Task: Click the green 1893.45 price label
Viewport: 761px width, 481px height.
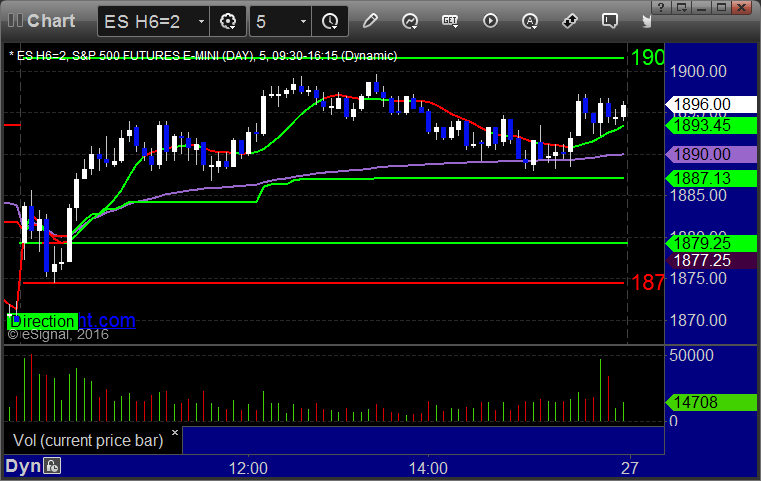Action: pyautogui.click(x=711, y=126)
